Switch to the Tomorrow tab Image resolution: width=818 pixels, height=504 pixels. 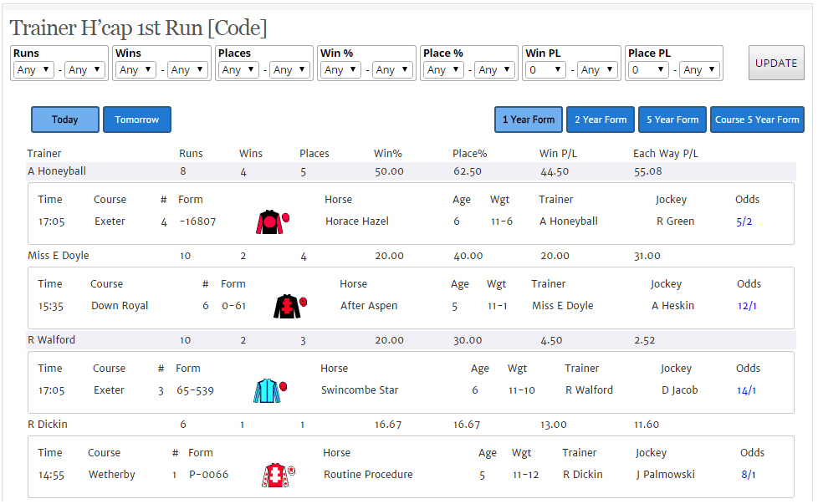pyautogui.click(x=137, y=120)
